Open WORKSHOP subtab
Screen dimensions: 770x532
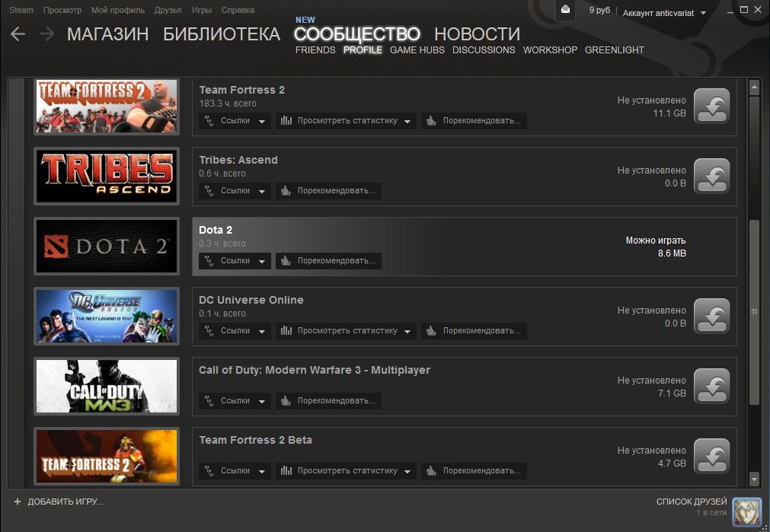pyautogui.click(x=550, y=50)
